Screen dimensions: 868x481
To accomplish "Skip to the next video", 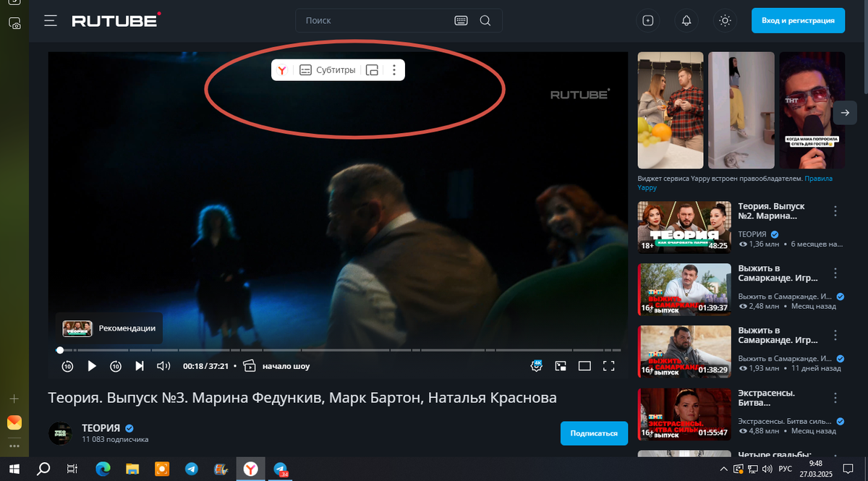I will (x=140, y=366).
